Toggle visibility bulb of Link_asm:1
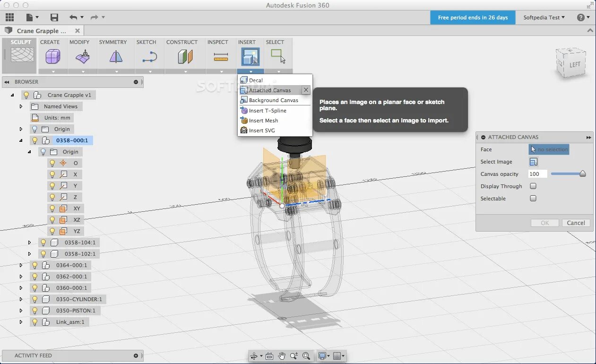596x364 pixels. tap(35, 322)
